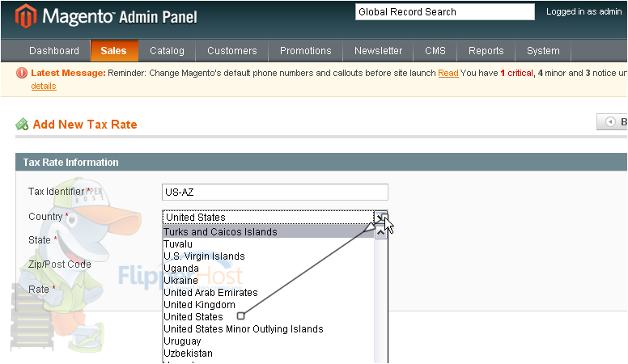Select United States Minor Outlying Islands option
The width and height of the screenshot is (628, 364).
click(269, 329)
